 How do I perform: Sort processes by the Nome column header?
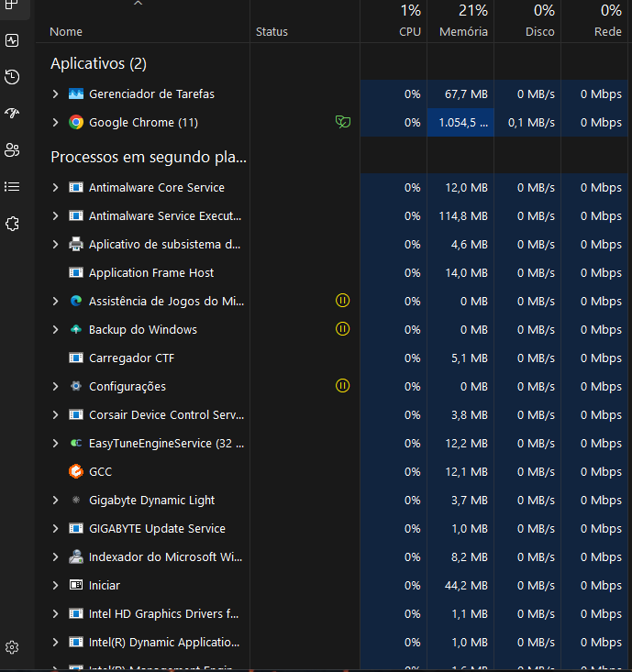pyautogui.click(x=66, y=31)
